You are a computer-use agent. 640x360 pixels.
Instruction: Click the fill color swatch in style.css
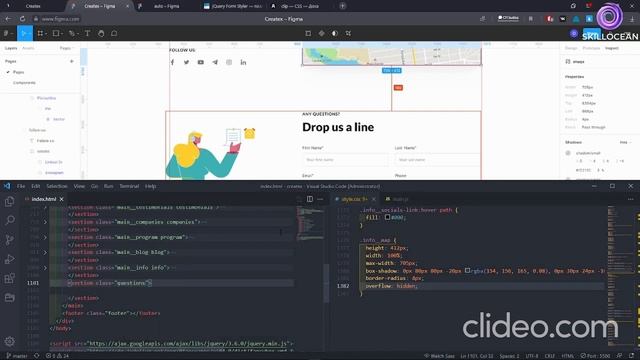(387, 217)
